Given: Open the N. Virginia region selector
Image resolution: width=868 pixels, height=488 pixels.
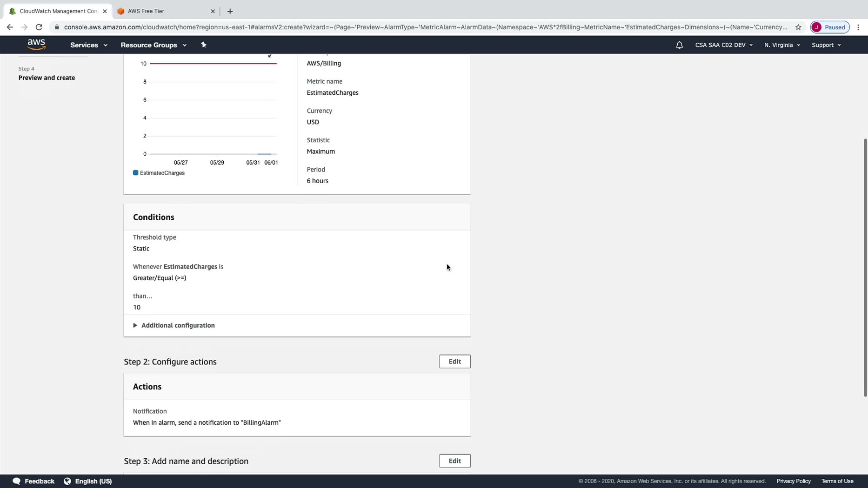Looking at the screenshot, I should point(782,45).
